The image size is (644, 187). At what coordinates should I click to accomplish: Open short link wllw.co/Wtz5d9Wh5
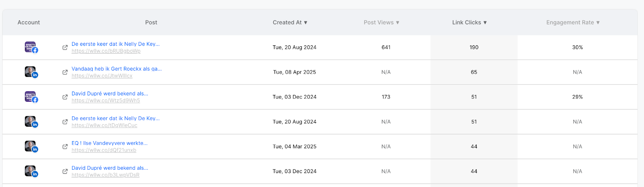coord(106,101)
